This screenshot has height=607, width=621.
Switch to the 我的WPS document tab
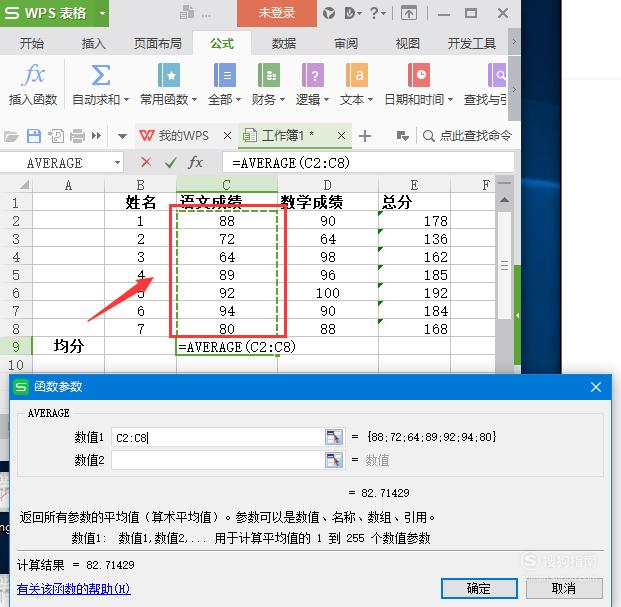point(183,136)
